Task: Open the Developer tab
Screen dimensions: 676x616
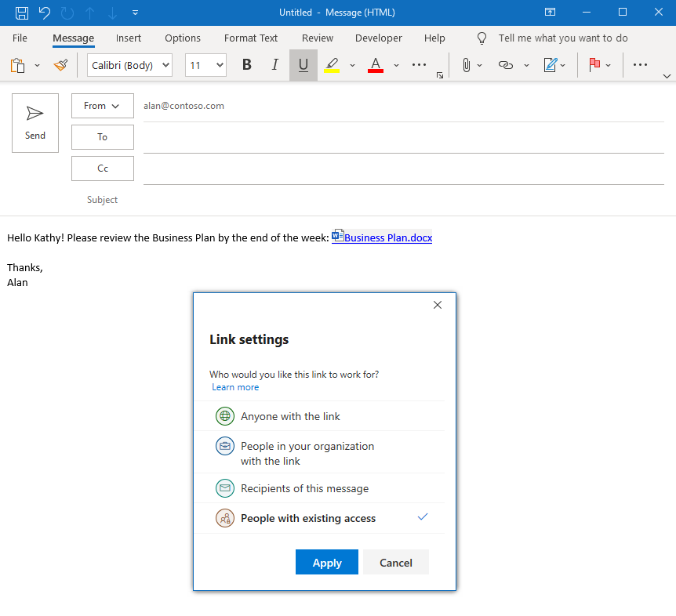Action: [x=379, y=38]
